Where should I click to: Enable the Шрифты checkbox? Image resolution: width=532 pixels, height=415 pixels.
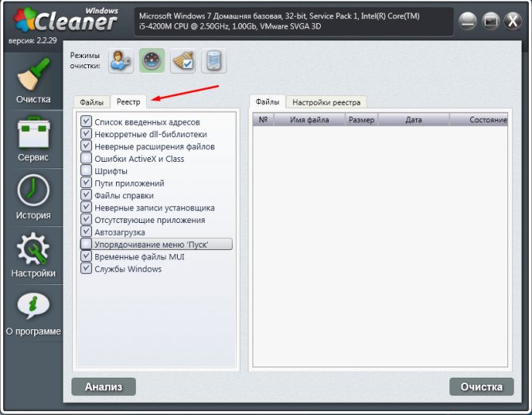click(x=87, y=170)
